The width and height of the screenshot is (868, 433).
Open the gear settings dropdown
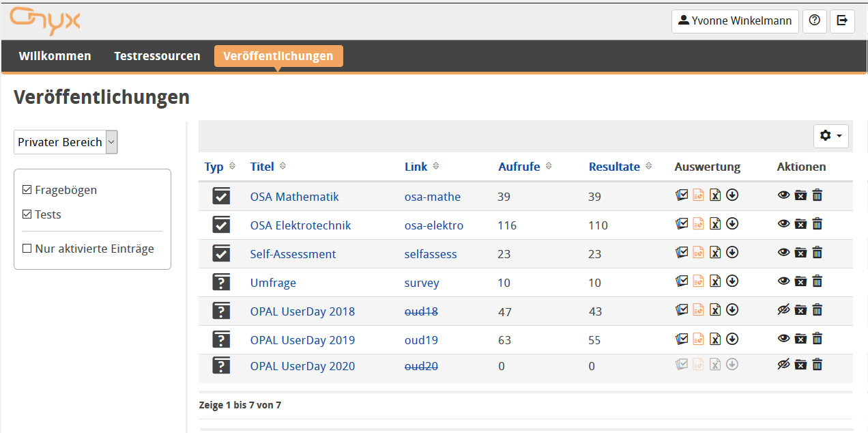(830, 136)
